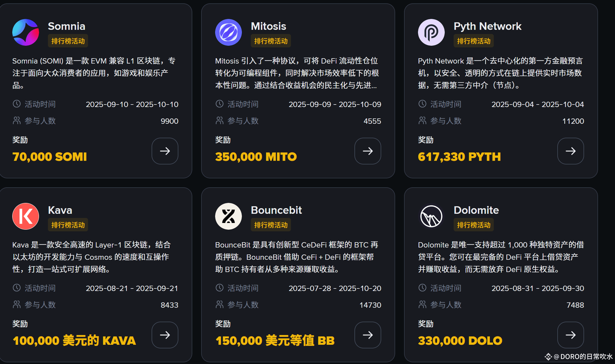Open Kava campaign via arrow button
This screenshot has height=364, width=615.
pos(165,335)
